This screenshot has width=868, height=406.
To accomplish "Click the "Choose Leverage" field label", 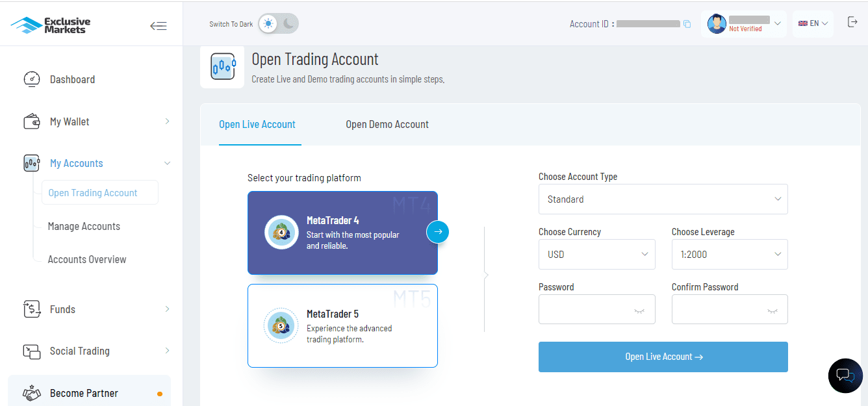I will pos(704,232).
